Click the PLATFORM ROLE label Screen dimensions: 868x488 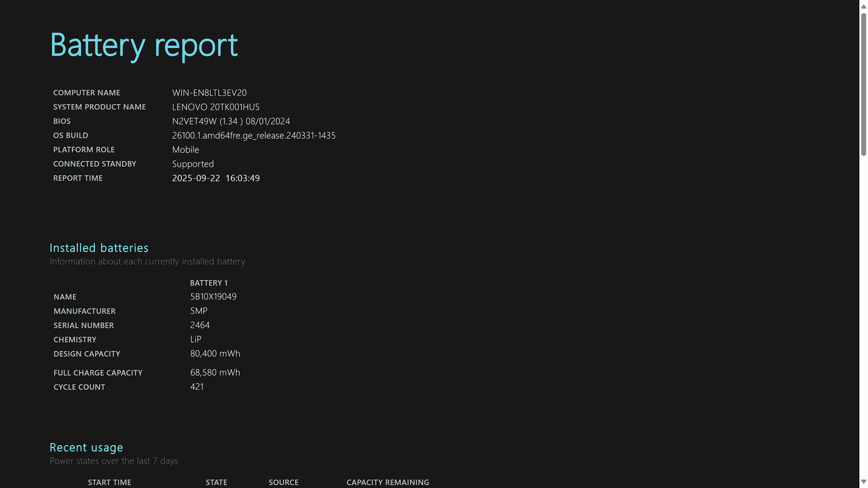click(x=84, y=150)
